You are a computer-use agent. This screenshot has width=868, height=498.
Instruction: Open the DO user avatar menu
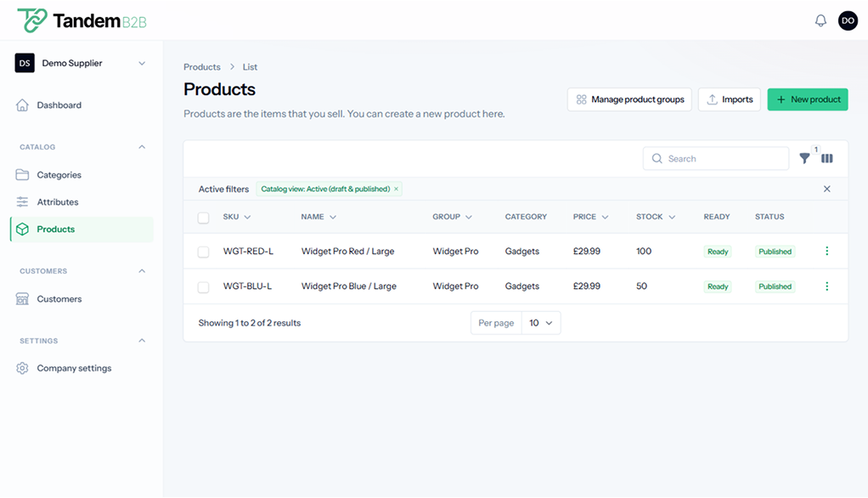[848, 20]
